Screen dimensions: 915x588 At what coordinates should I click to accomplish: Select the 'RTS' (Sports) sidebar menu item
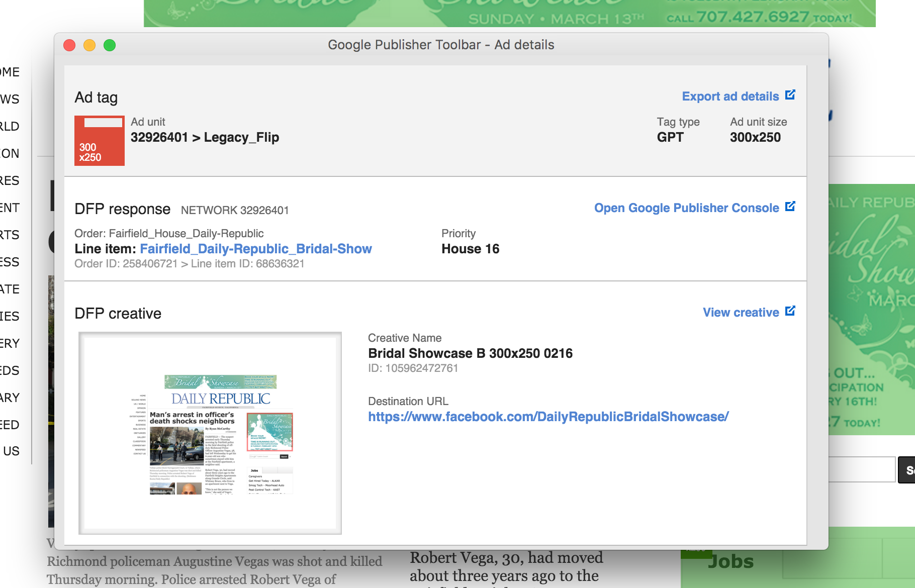[x=10, y=235]
